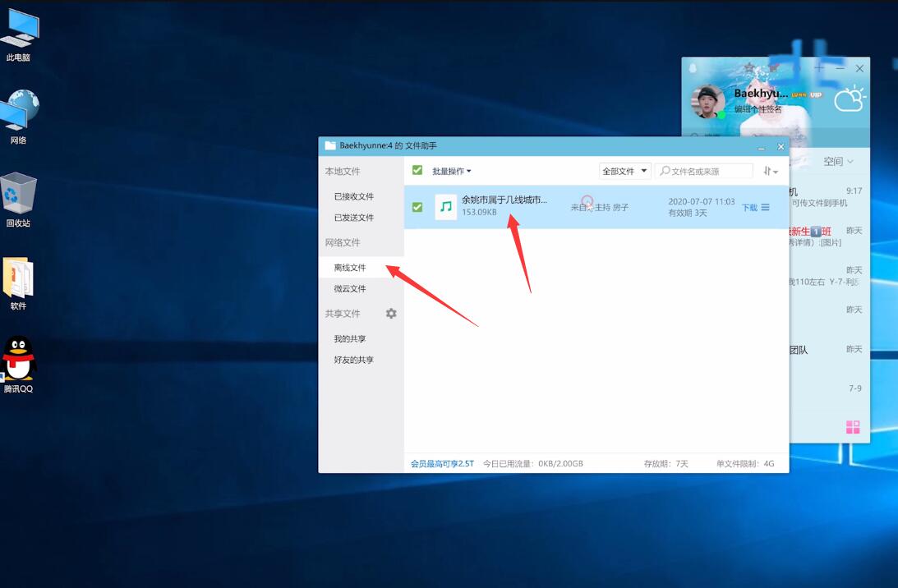Click the music file type icon
This screenshot has width=898, height=588.
[x=445, y=207]
